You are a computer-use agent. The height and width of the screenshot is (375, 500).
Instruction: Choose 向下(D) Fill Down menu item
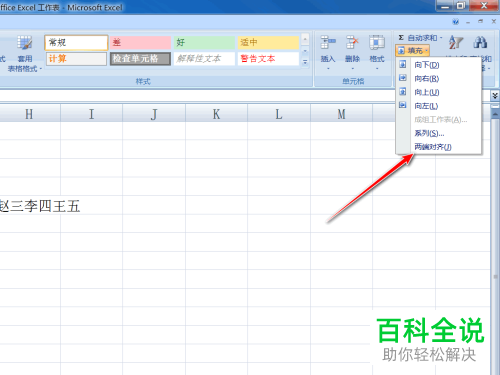coord(439,65)
